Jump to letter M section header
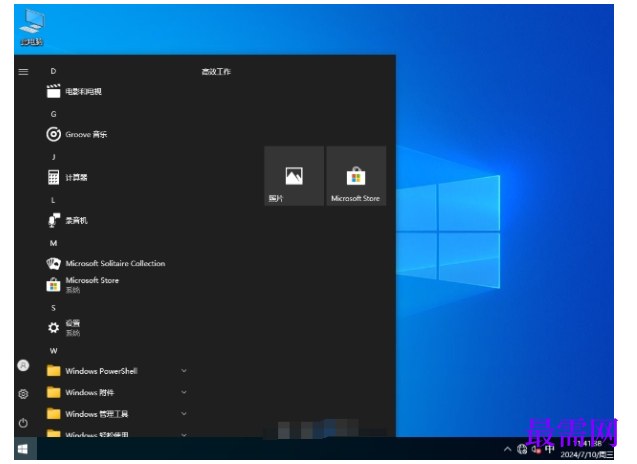The image size is (637, 464). (x=53, y=243)
